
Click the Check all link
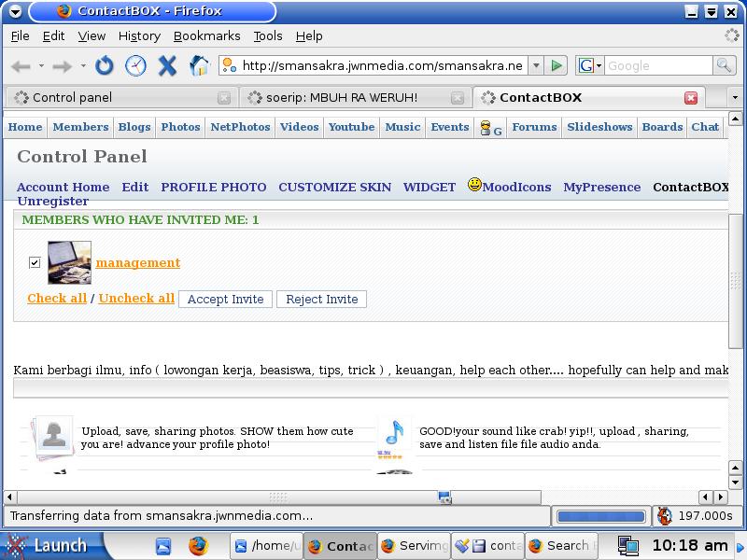click(x=57, y=298)
